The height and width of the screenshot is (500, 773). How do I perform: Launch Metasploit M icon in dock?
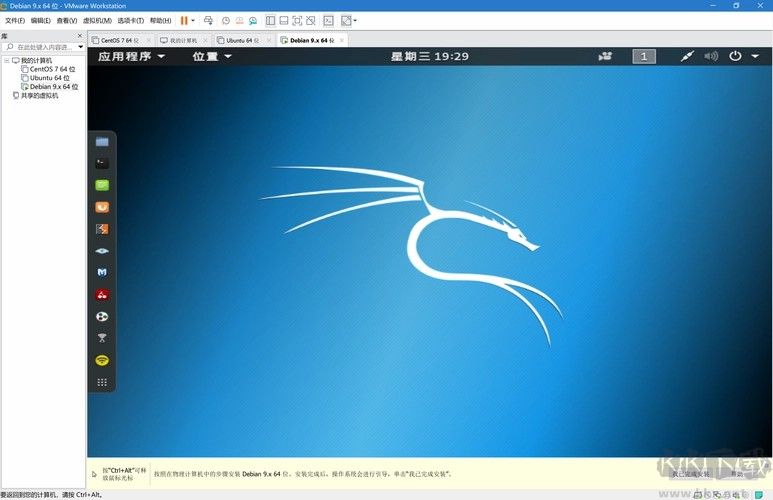tap(102, 272)
